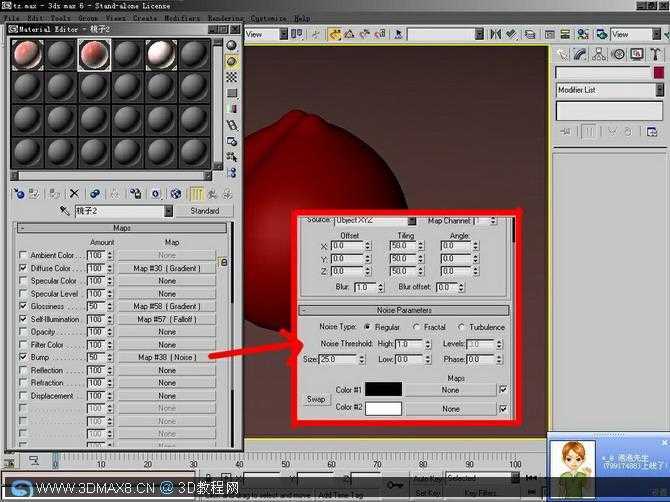Open Map #38 (Noise) bump map button
Image resolution: width=670 pixels, height=502 pixels.
[167, 357]
